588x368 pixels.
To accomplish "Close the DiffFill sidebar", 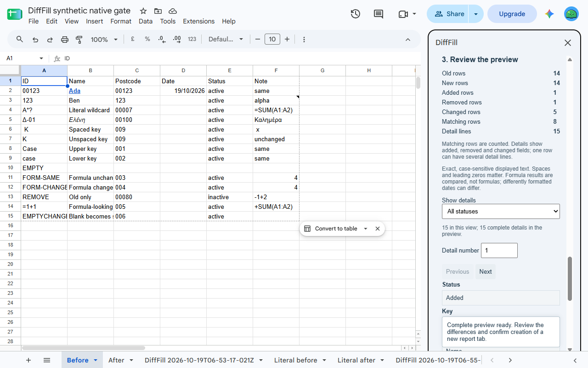I will click(568, 43).
